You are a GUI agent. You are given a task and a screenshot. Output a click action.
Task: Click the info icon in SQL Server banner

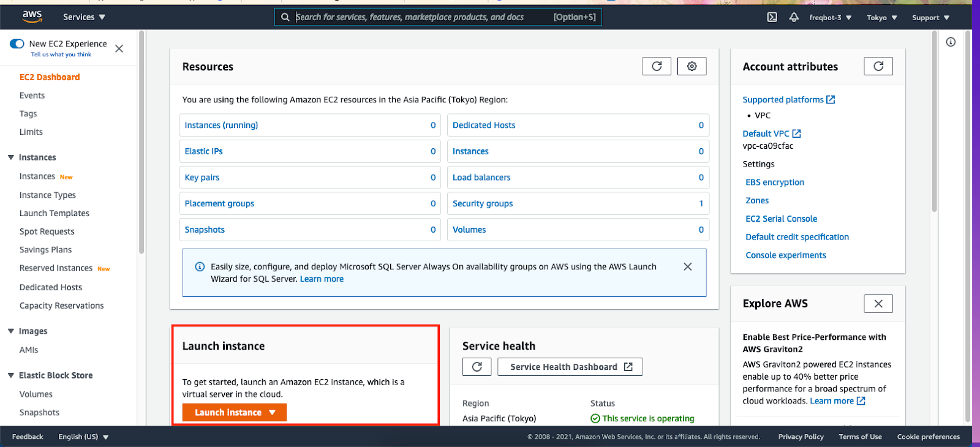point(200,266)
